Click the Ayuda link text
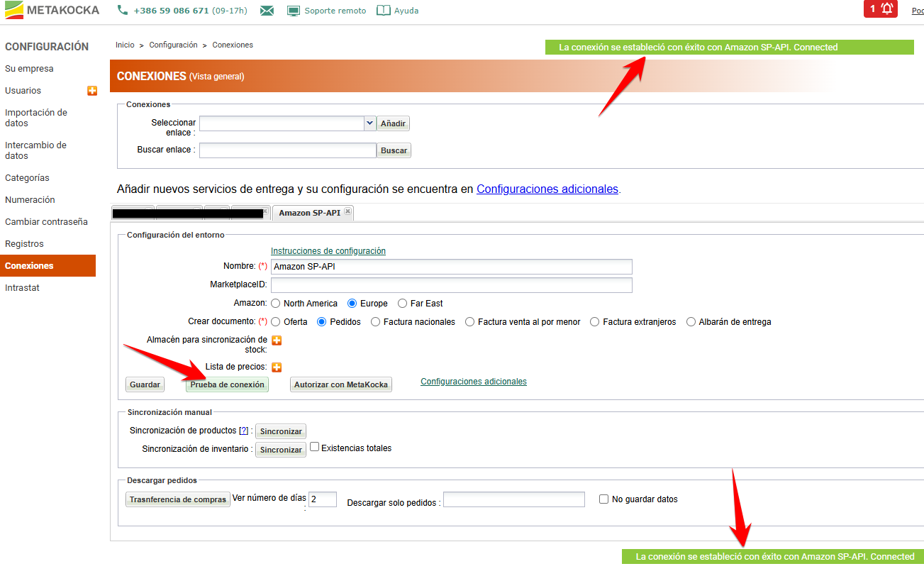The height and width of the screenshot is (576, 924). 407,11
